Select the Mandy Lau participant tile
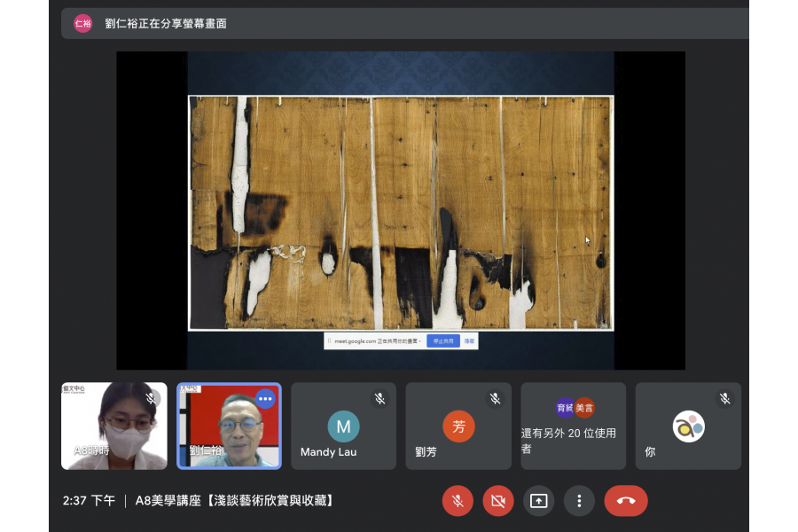Screen dimensions: 798x532 tap(343, 426)
